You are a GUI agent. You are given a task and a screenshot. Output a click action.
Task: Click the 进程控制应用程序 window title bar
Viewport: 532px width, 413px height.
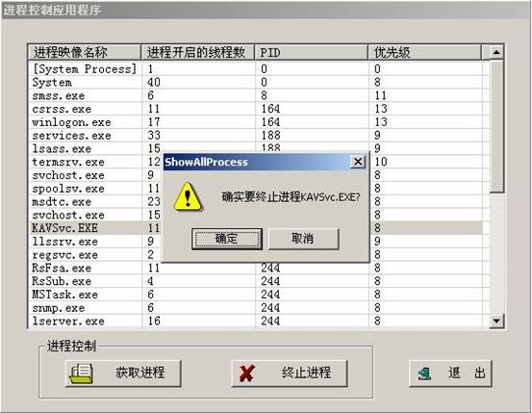click(x=266, y=10)
